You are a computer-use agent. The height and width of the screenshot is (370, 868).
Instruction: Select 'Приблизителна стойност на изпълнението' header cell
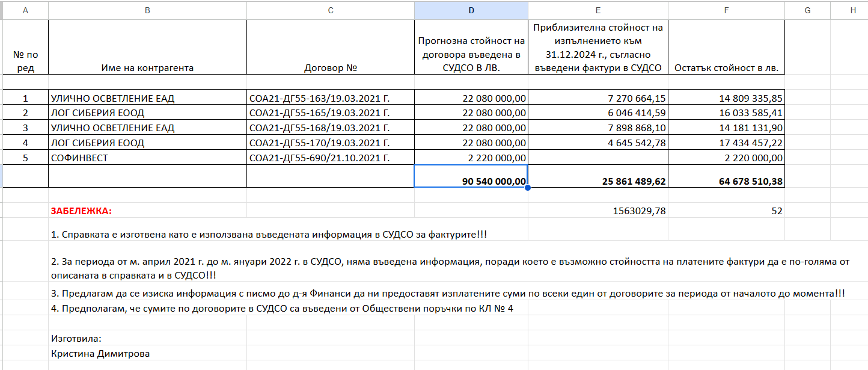[x=598, y=48]
